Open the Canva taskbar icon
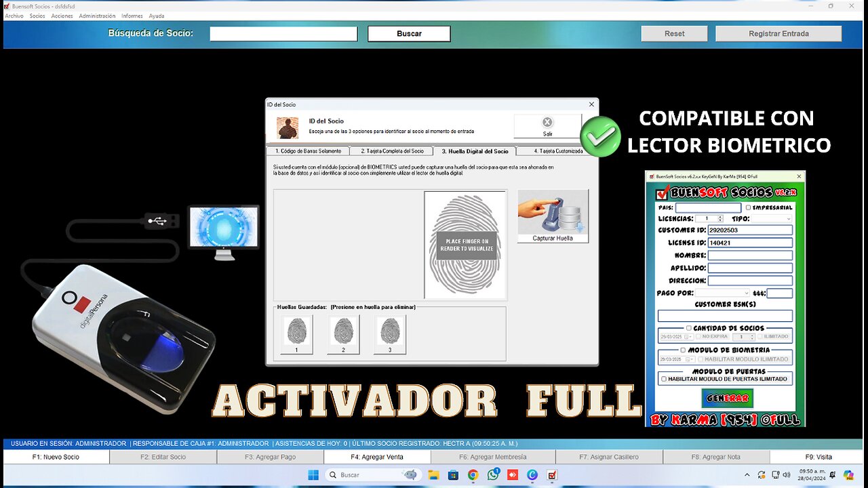Image resolution: width=868 pixels, height=488 pixels. click(532, 474)
